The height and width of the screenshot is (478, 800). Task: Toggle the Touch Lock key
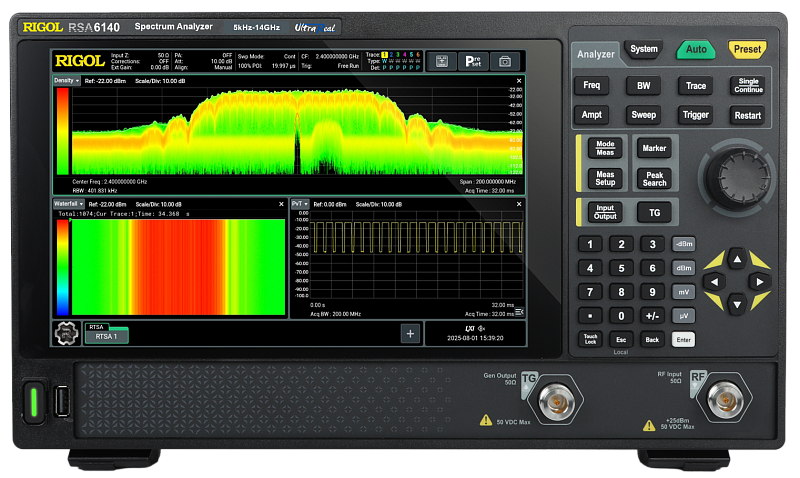point(590,339)
